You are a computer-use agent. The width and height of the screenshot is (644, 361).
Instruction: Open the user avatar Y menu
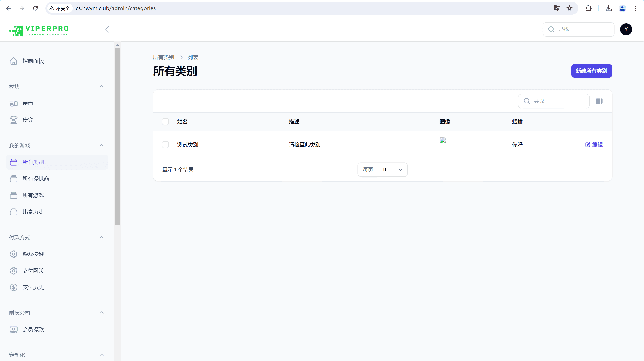coord(626,29)
